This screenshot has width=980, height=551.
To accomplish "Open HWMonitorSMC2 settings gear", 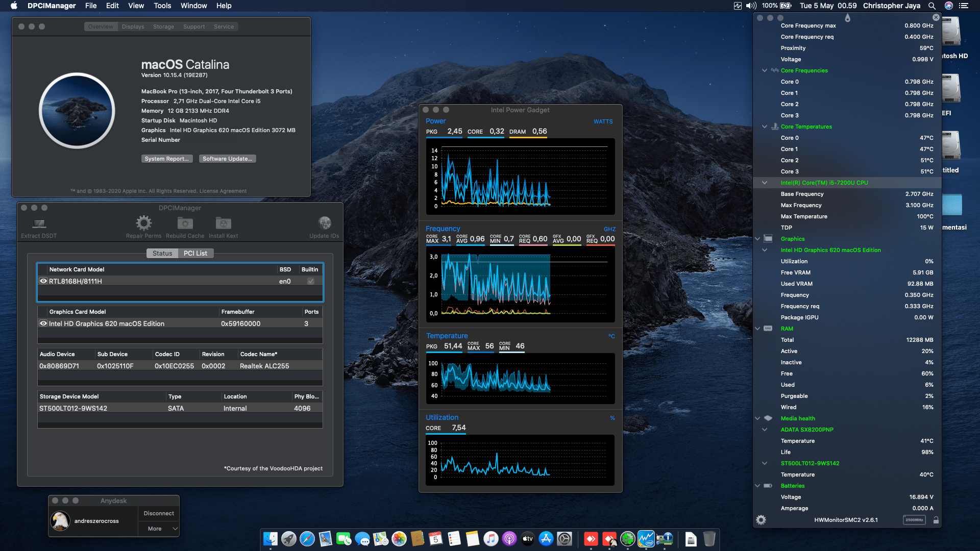I will click(x=761, y=520).
